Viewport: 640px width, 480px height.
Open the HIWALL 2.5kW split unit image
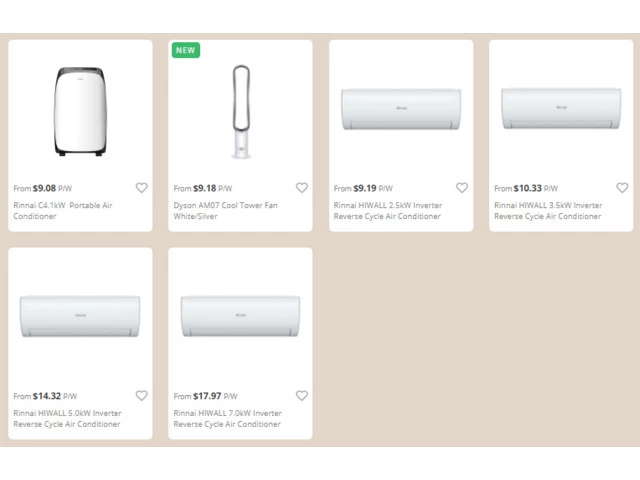(x=400, y=108)
